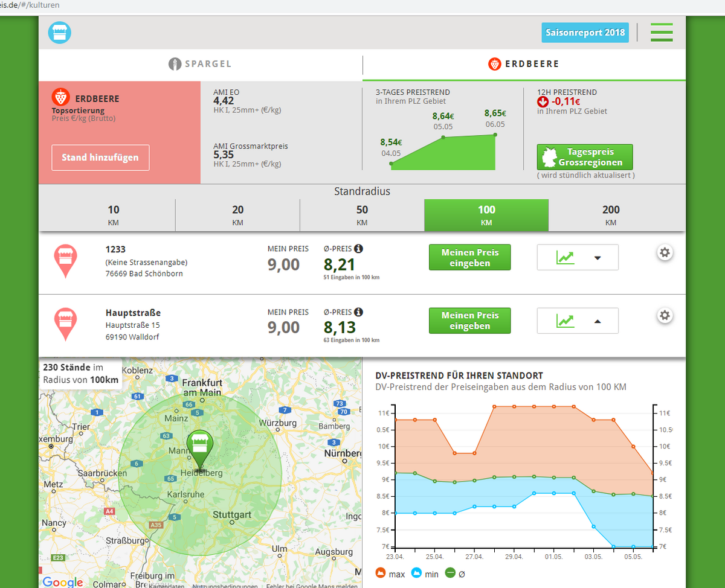Toggle the min series in chart legend

tap(425, 574)
